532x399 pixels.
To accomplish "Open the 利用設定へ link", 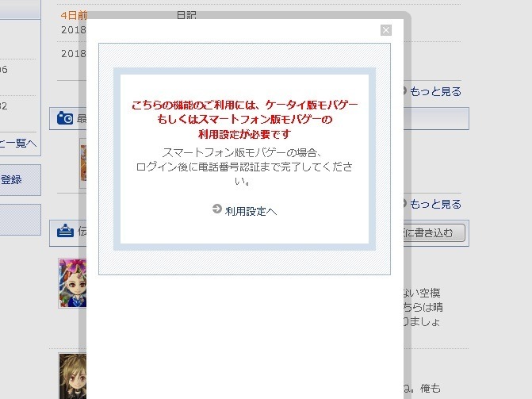I will (251, 211).
